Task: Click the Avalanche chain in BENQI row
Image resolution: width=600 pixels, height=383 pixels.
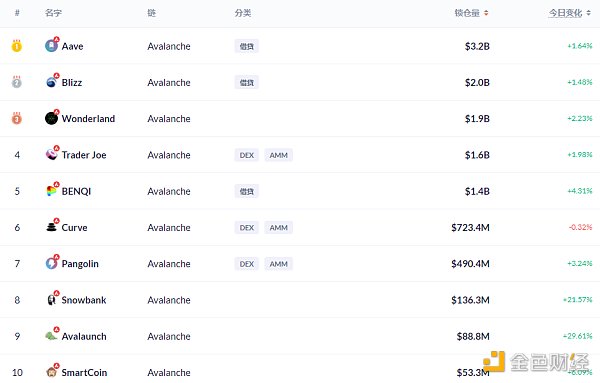Action: point(169,191)
